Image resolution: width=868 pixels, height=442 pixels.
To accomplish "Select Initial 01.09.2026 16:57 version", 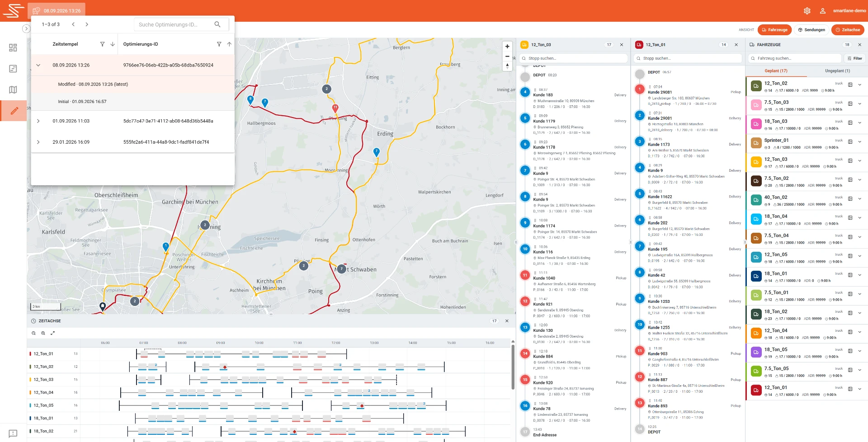I will coord(132,102).
